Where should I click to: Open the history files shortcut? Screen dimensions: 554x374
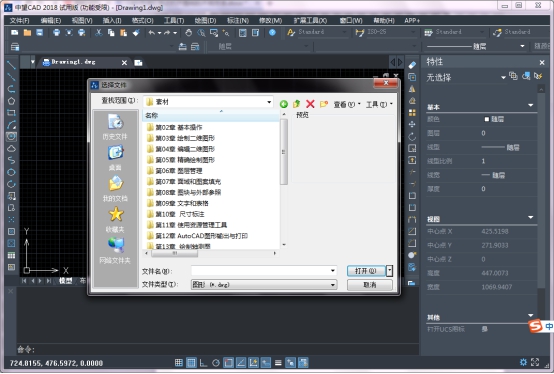click(x=115, y=127)
